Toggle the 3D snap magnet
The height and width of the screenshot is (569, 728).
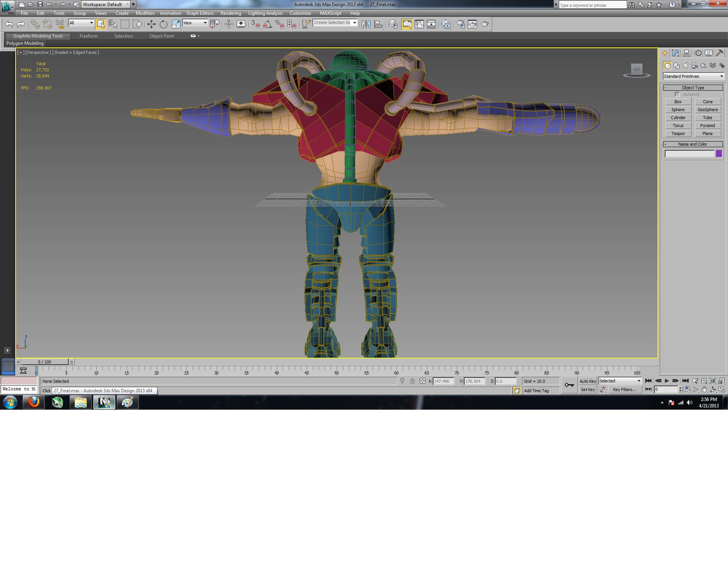256,24
